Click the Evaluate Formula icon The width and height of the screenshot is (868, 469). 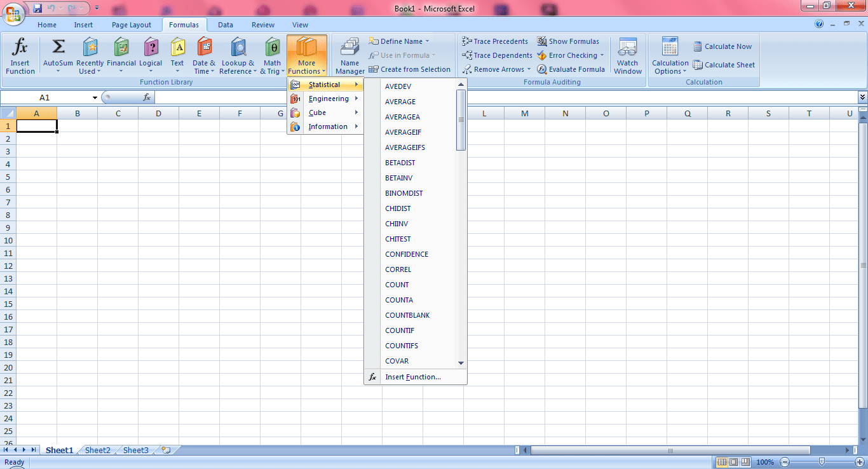click(x=542, y=69)
